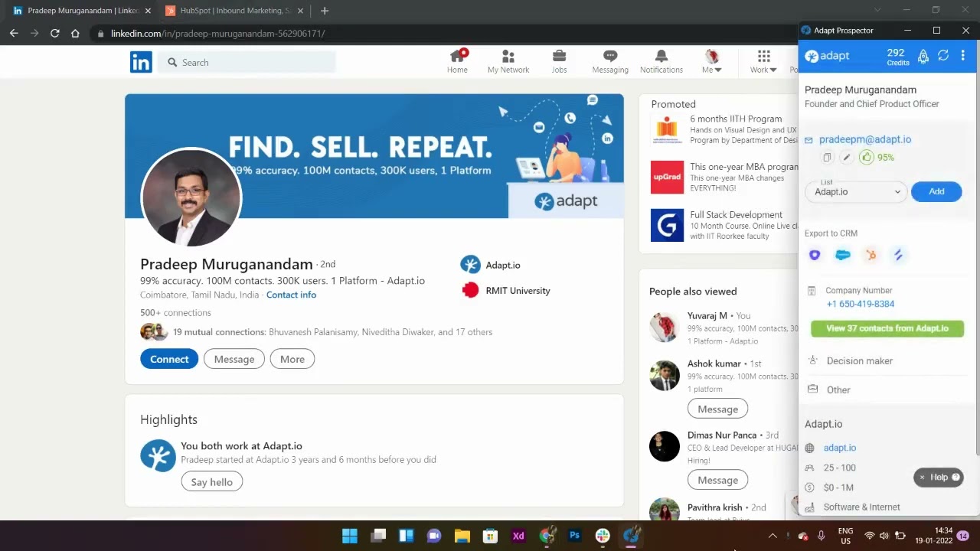The height and width of the screenshot is (551, 980).
Task: Expand the Me profile menu
Action: [x=712, y=61]
